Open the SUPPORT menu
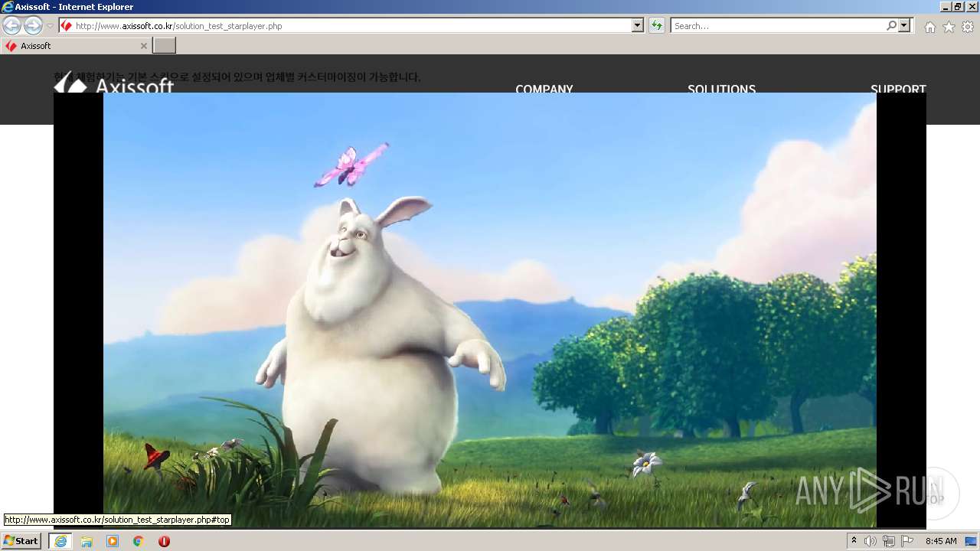 pyautogui.click(x=898, y=89)
